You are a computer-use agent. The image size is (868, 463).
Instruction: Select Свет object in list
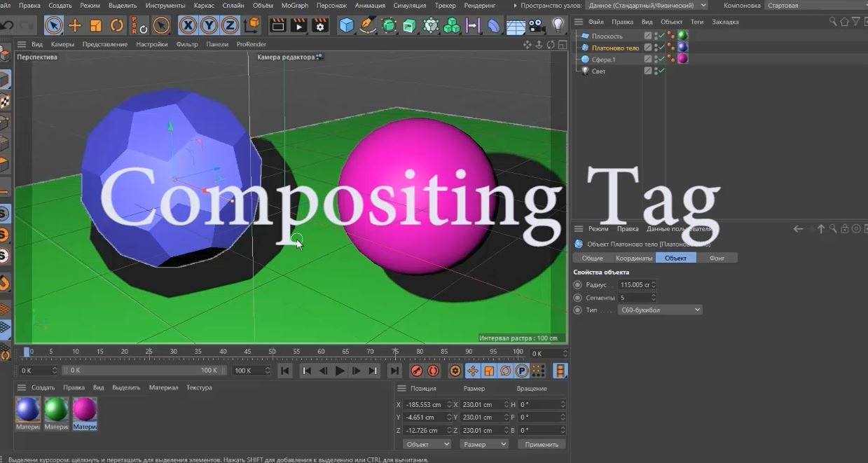pos(598,71)
